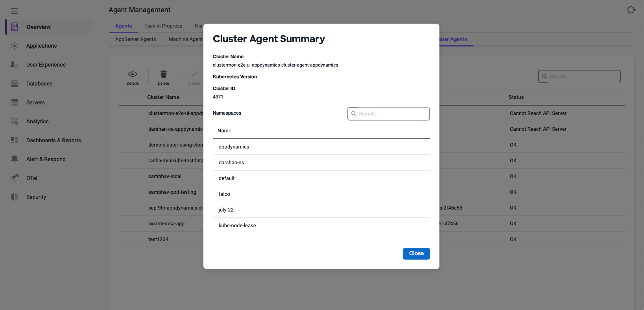Click the Delete trash icon

(164, 74)
